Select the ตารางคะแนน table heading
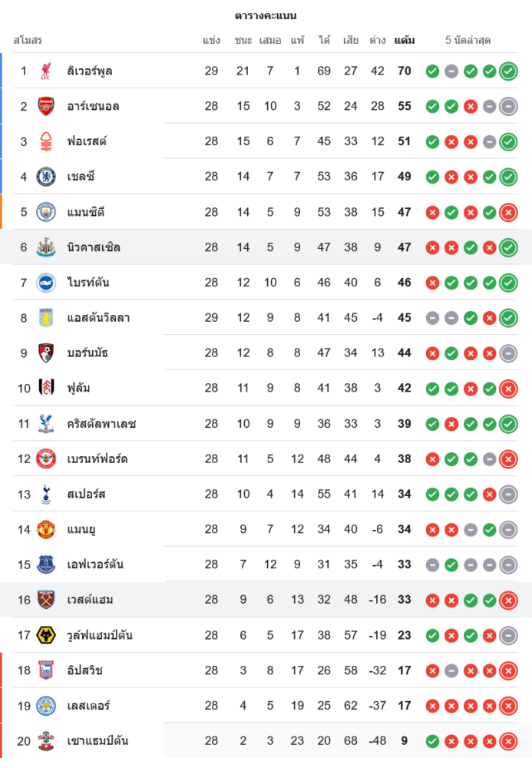532x768 pixels. (266, 15)
